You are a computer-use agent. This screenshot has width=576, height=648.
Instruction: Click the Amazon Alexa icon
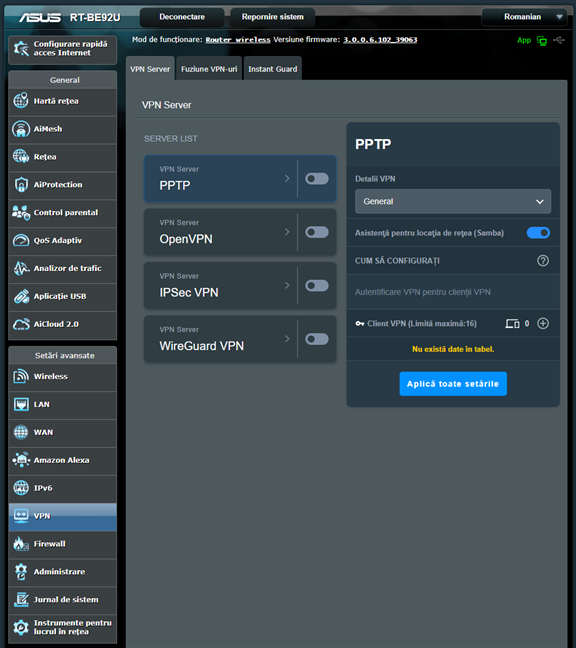coord(21,460)
